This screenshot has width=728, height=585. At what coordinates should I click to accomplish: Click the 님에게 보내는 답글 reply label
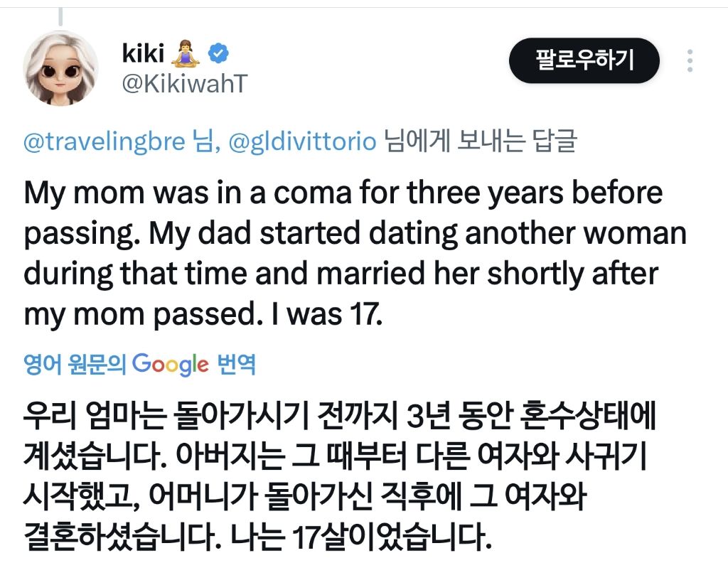pyautogui.click(x=480, y=142)
